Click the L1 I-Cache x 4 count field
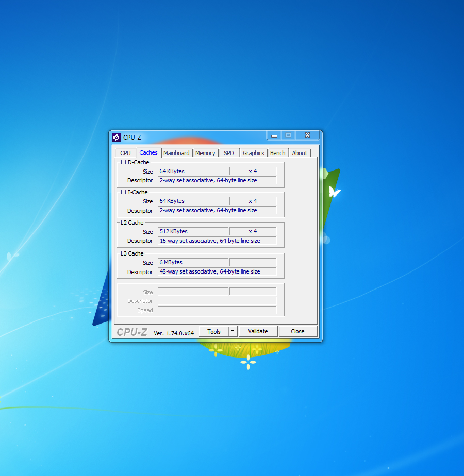This screenshot has height=476, width=464. click(x=253, y=201)
